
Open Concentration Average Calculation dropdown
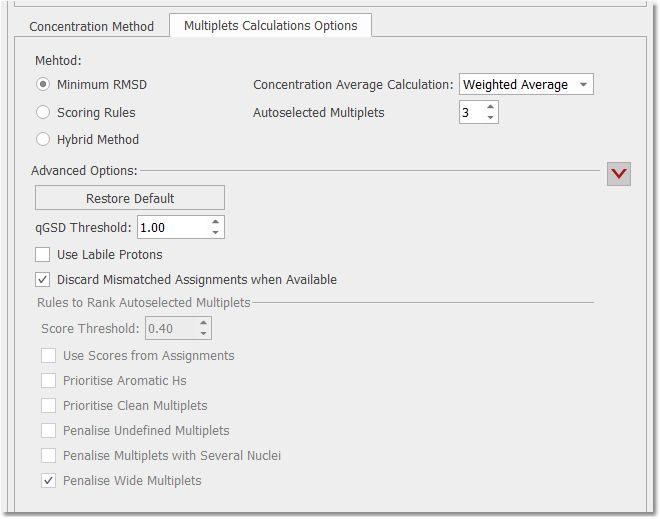[526, 84]
